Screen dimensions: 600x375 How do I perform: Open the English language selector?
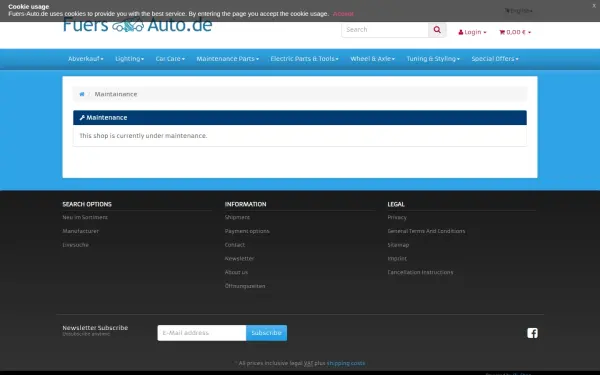click(x=518, y=11)
